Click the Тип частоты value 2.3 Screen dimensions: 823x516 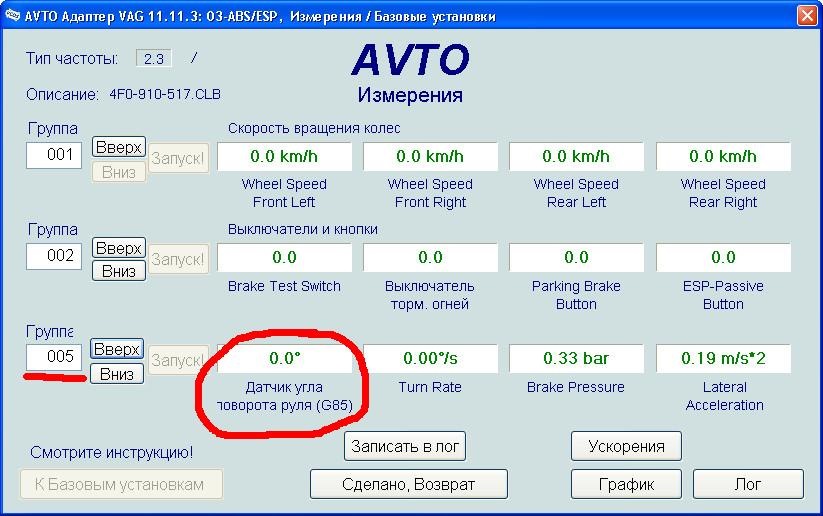pyautogui.click(x=154, y=58)
